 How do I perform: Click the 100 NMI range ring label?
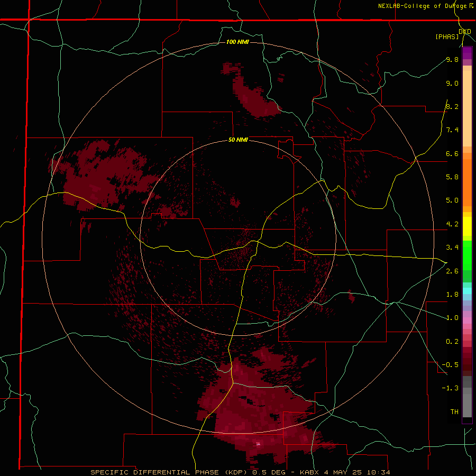tap(237, 42)
